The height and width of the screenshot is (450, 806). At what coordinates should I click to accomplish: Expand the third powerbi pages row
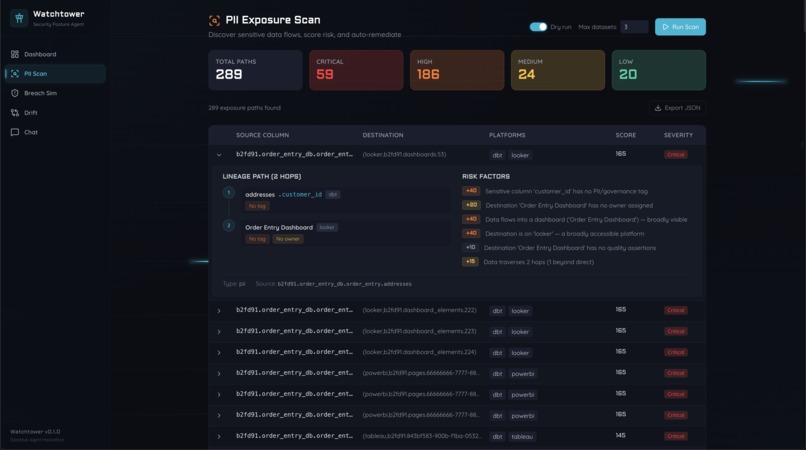click(219, 416)
